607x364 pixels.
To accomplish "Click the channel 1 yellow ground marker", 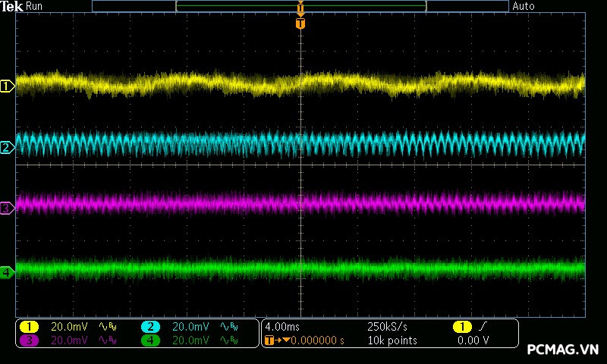I will click(7, 86).
